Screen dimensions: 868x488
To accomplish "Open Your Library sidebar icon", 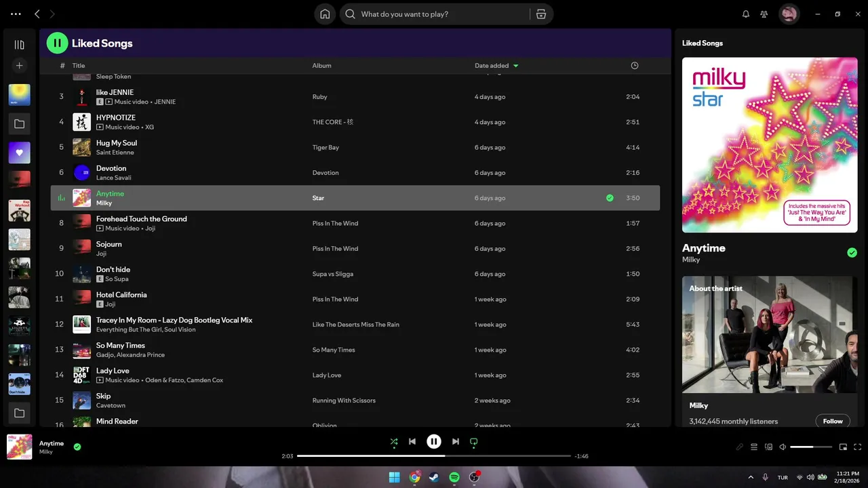I will click(19, 45).
